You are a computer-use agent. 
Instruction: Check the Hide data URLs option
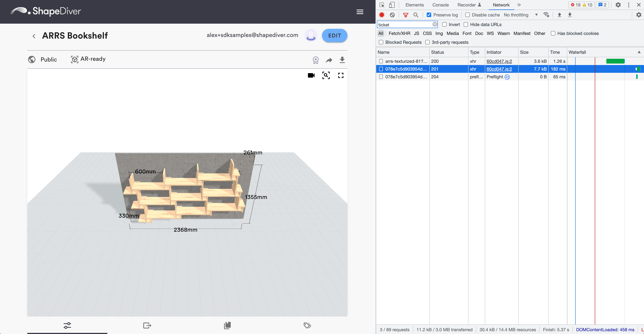click(466, 24)
